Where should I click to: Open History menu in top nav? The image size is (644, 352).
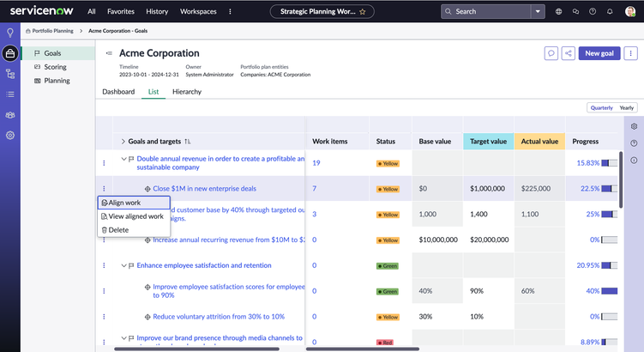157,11
